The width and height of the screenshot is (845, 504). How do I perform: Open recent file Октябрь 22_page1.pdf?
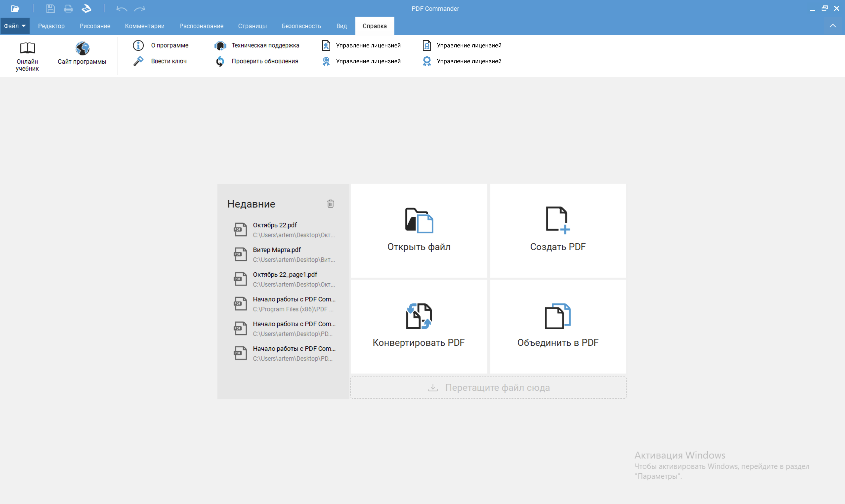[x=285, y=279]
